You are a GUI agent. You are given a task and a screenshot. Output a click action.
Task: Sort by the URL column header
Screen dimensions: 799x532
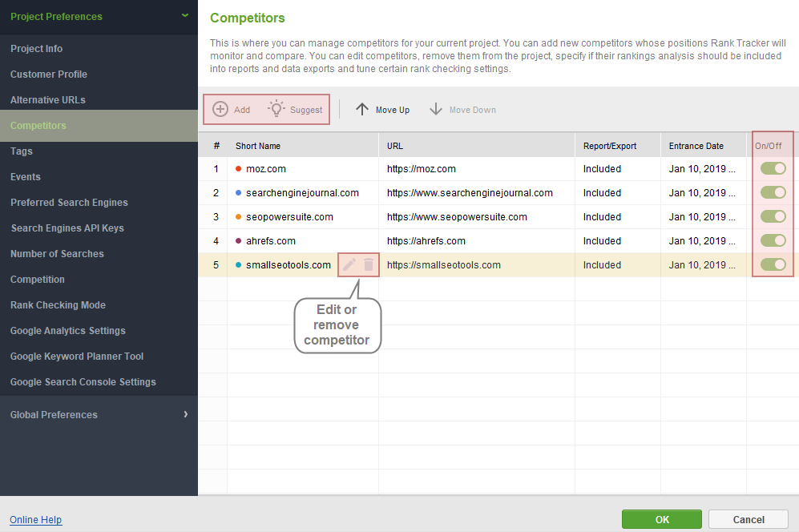[x=477, y=146]
